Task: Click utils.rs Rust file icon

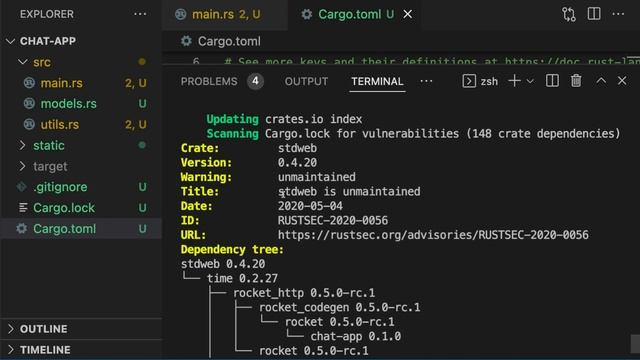Action: pyautogui.click(x=29, y=124)
